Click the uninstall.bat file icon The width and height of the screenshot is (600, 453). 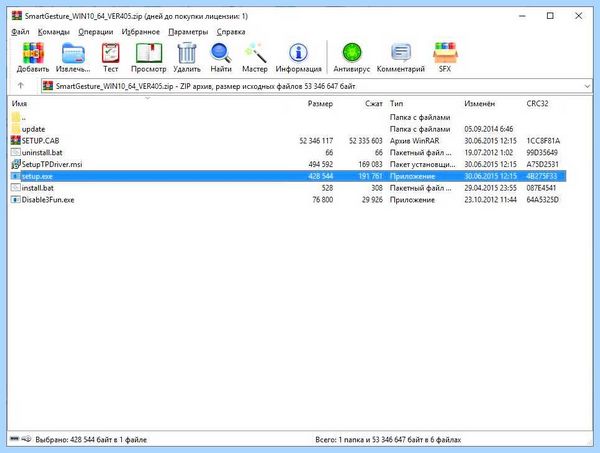15,152
